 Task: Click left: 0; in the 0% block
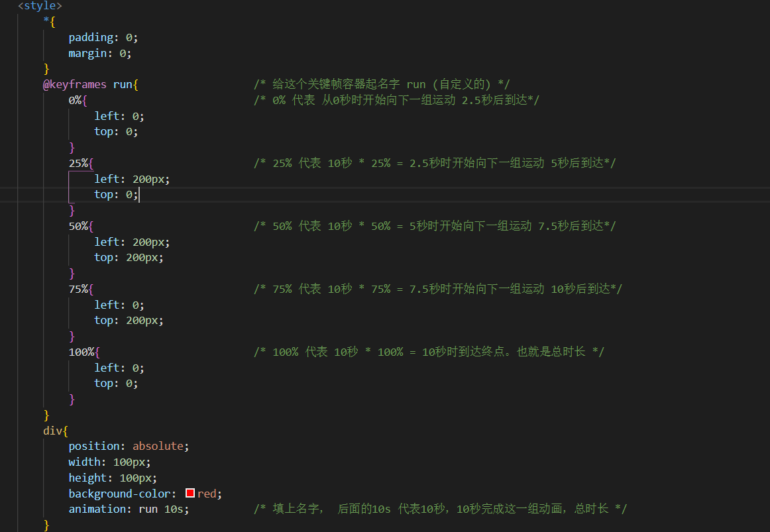tap(119, 116)
